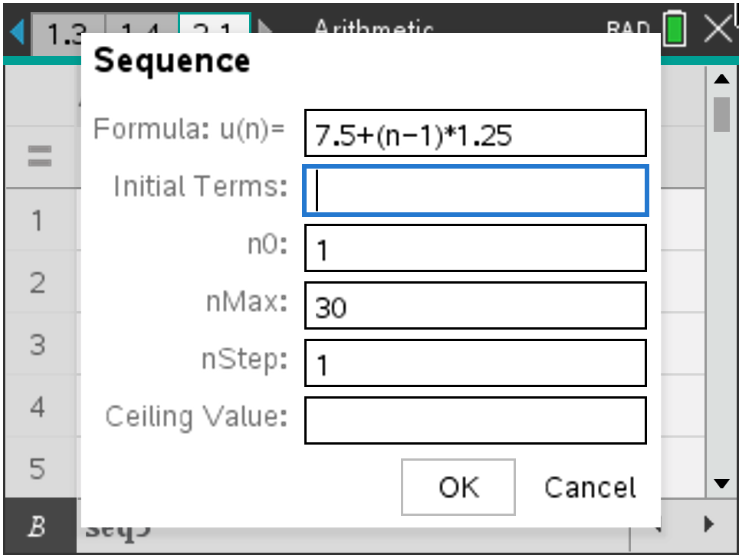This screenshot has height=558, width=742.
Task: Click the scroll down arrow
Action: coord(721,484)
